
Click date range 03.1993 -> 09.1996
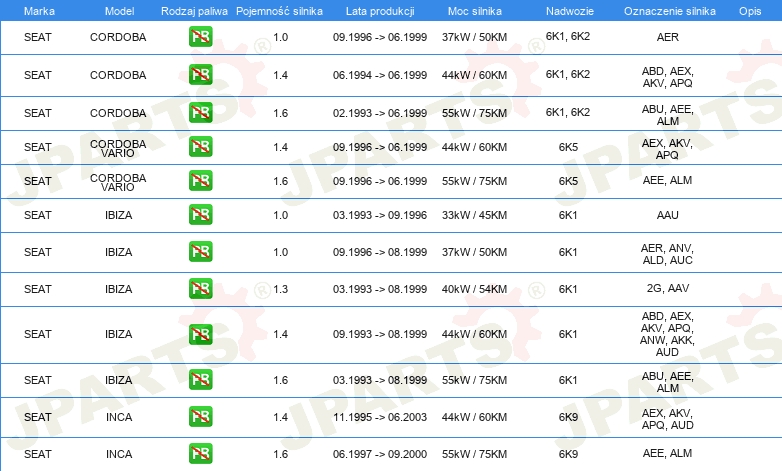[x=380, y=215]
